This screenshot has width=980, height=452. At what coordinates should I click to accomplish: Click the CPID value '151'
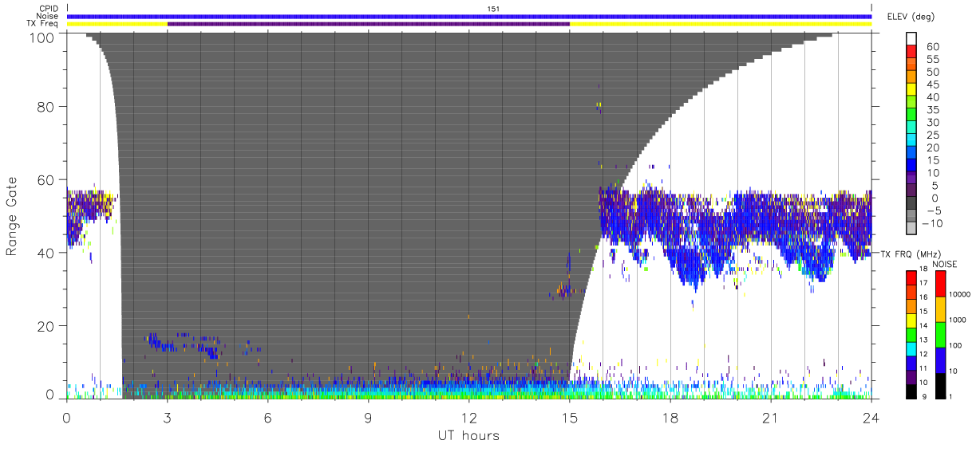493,9
